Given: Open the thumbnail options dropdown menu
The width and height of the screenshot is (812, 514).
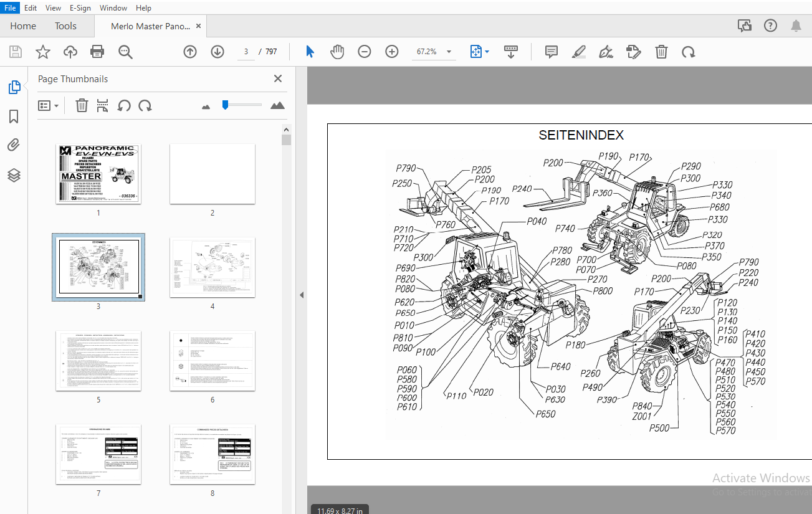Looking at the screenshot, I should [49, 105].
